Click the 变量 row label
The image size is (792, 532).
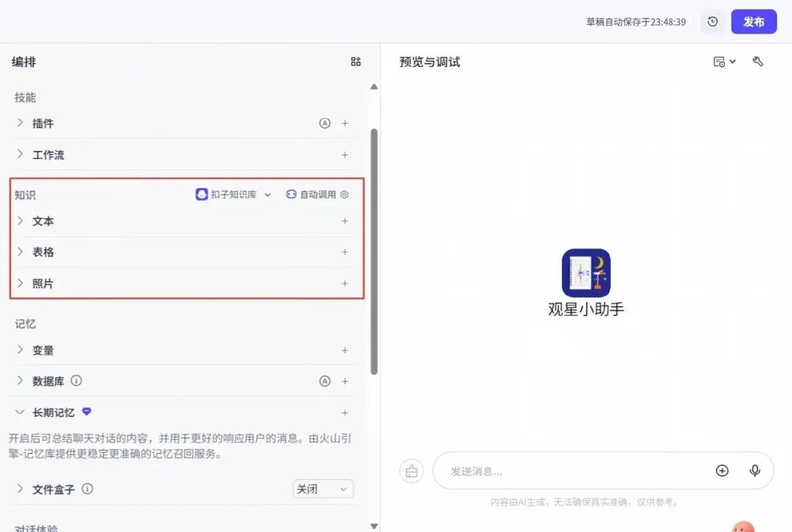(43, 350)
